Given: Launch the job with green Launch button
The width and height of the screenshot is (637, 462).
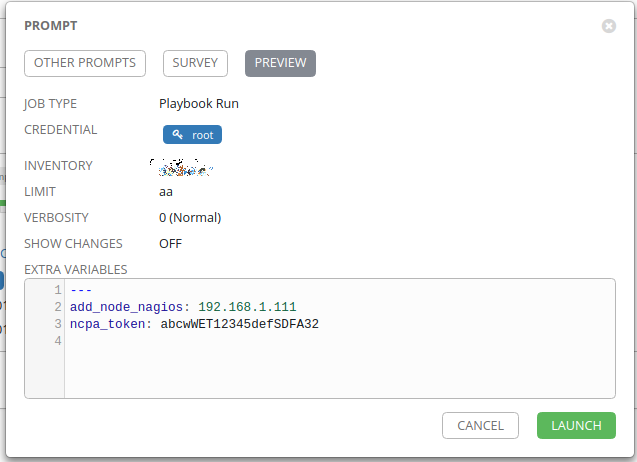Looking at the screenshot, I should point(576,426).
